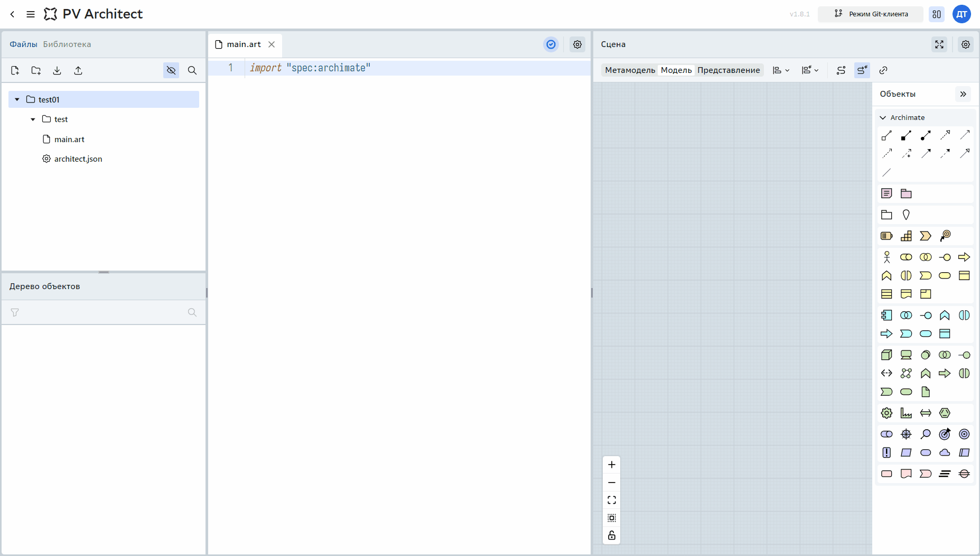
Task: Click the download icon in files toolbar
Action: click(57, 70)
